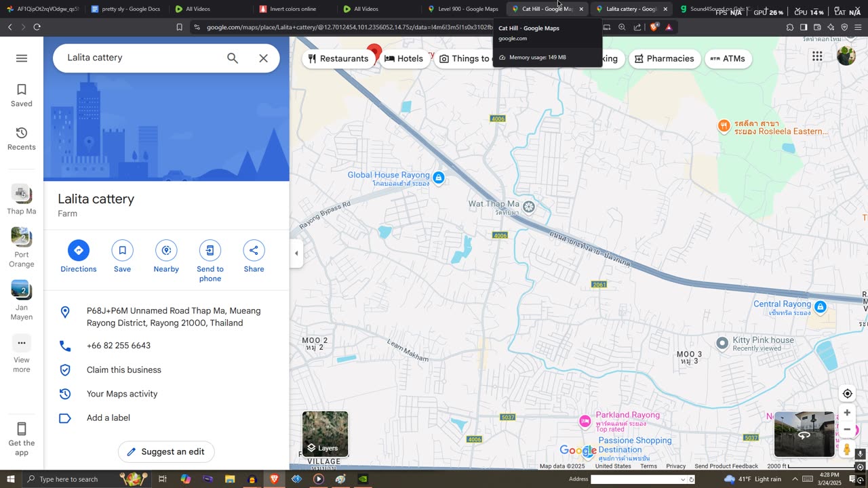This screenshot has height=488, width=868.
Task: Collapse the side panel arrow
Action: pyautogui.click(x=296, y=253)
